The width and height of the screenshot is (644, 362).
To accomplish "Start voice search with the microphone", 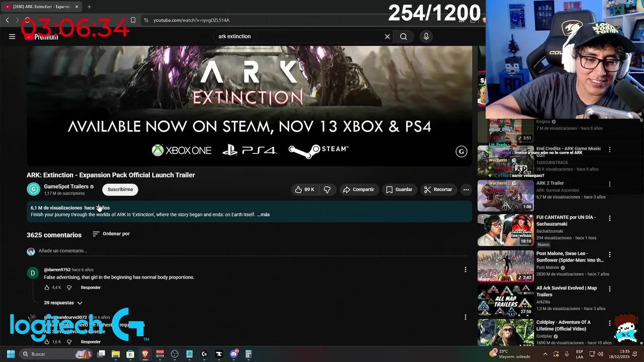I will click(x=426, y=36).
